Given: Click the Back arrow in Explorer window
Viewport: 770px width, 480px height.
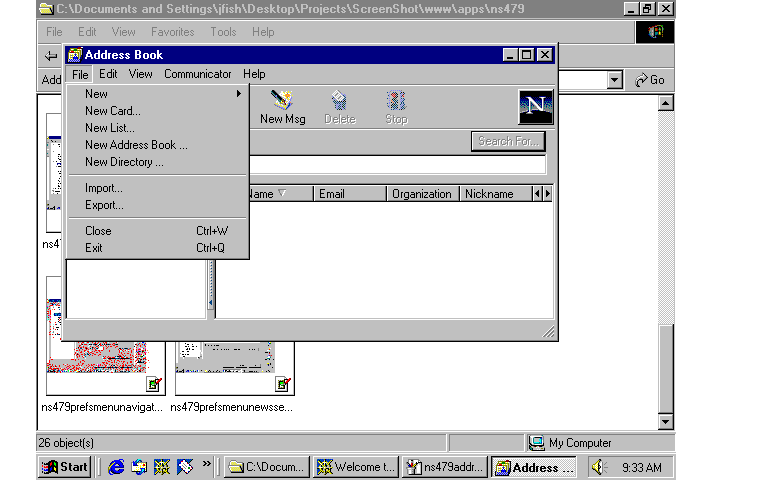Looking at the screenshot, I should click(51, 56).
